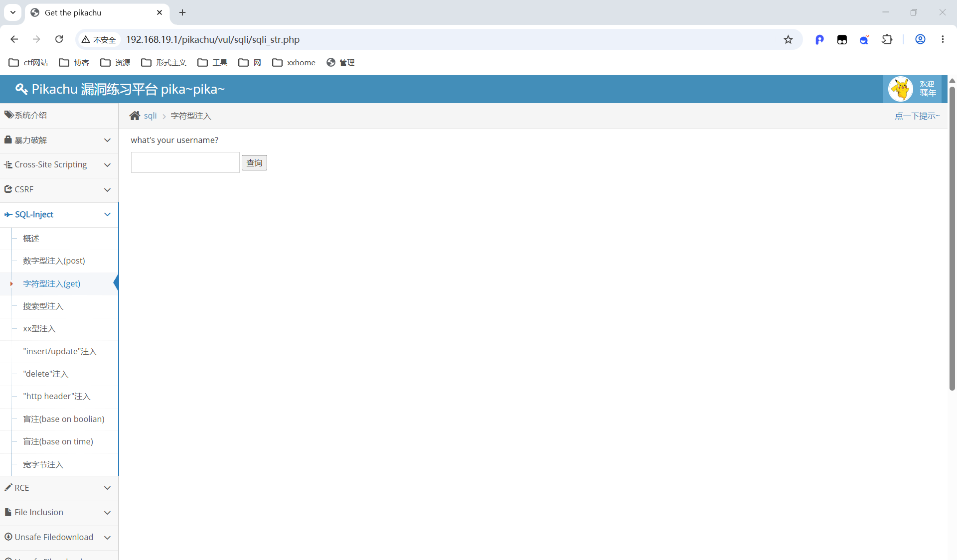This screenshot has height=560, width=957.
Task: Click the scrollbar up arrow
Action: 952,80
